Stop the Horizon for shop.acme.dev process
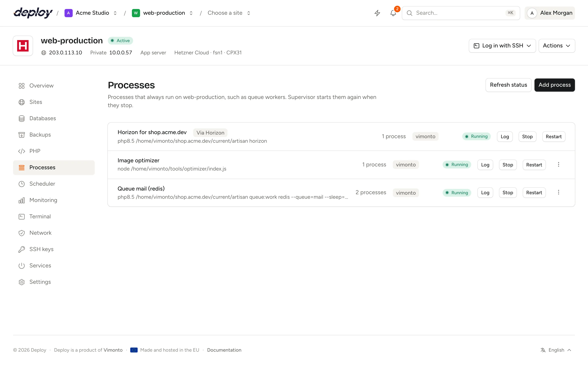The image size is (588, 368). point(527,137)
